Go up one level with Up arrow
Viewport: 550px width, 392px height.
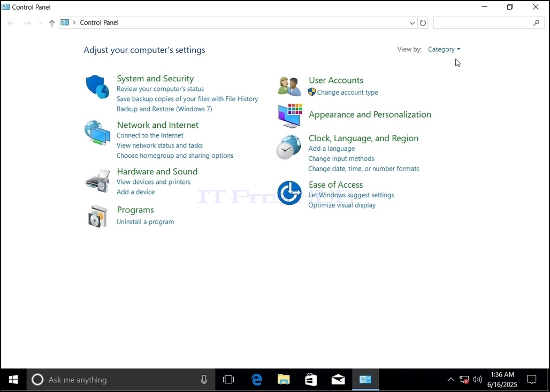52,23
